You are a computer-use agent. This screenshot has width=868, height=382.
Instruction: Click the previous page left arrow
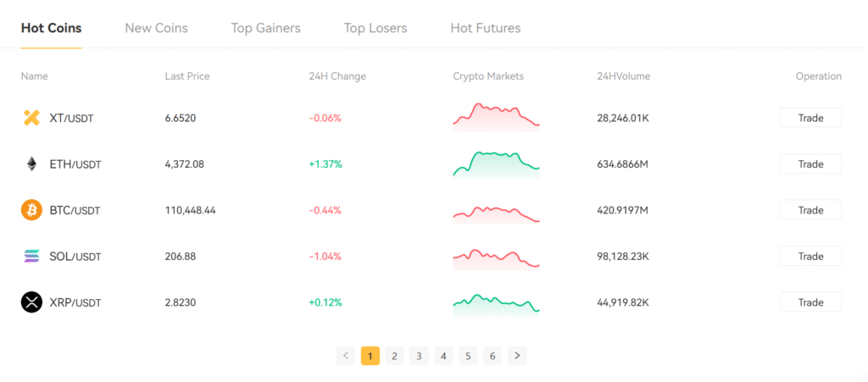(x=346, y=356)
